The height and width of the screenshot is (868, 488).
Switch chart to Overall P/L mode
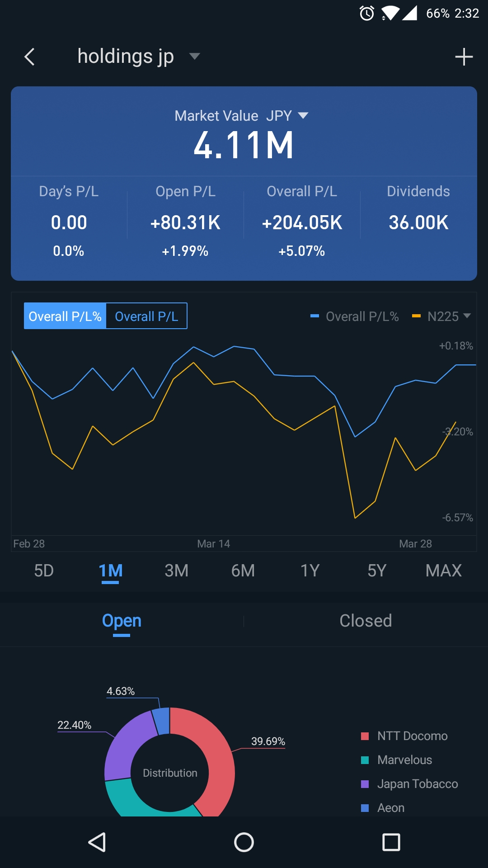[146, 316]
